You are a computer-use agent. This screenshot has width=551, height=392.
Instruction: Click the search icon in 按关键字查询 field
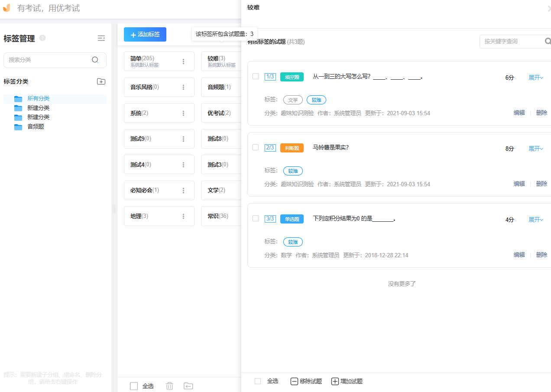[x=548, y=41]
